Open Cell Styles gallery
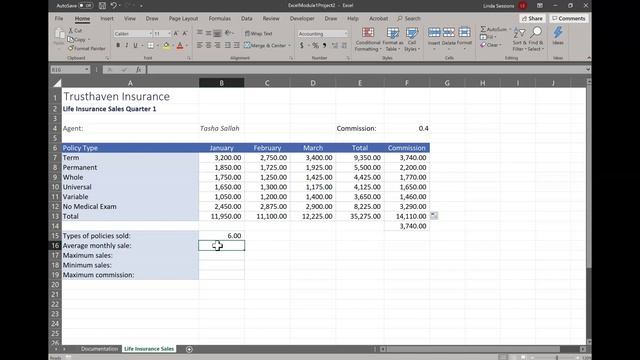Image resolution: width=640 pixels, height=360 pixels. click(x=412, y=39)
